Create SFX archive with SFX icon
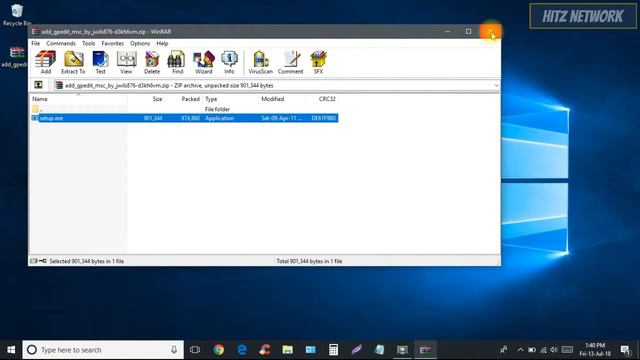Viewport: 640px width, 360px height. 318,62
